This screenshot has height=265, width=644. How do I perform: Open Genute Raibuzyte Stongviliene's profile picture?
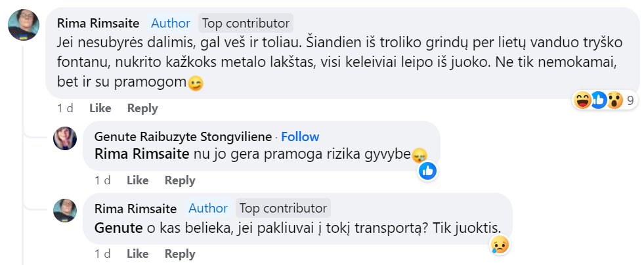click(66, 138)
